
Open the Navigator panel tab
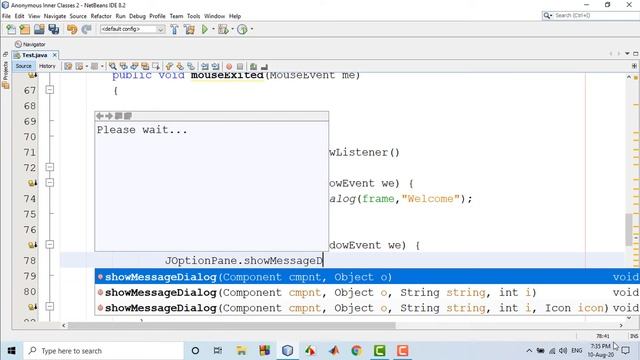(x=30, y=44)
